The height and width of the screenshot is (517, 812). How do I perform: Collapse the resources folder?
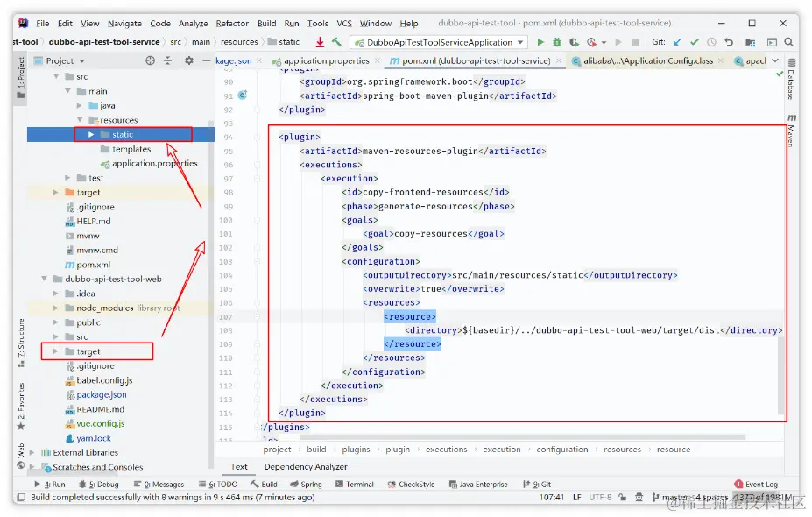click(x=79, y=120)
